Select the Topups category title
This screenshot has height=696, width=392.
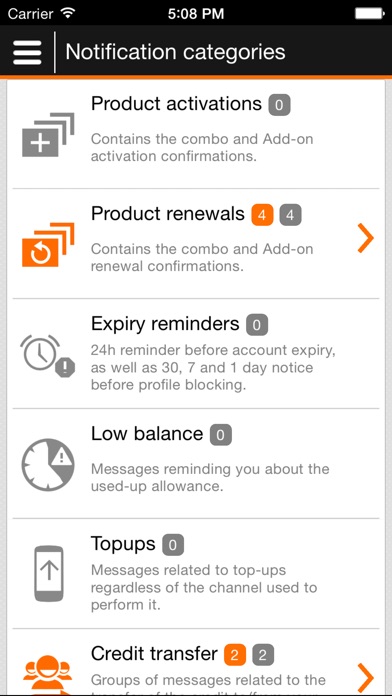tap(123, 544)
